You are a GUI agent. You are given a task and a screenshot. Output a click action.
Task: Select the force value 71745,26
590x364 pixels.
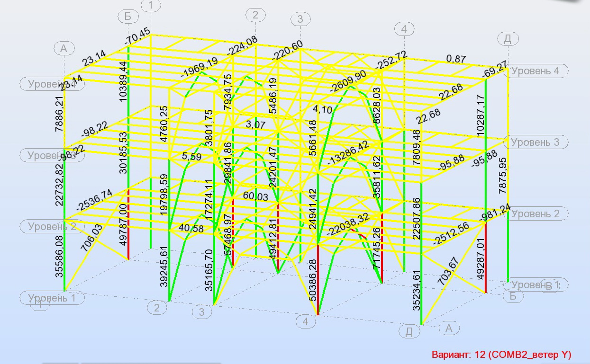(x=376, y=249)
